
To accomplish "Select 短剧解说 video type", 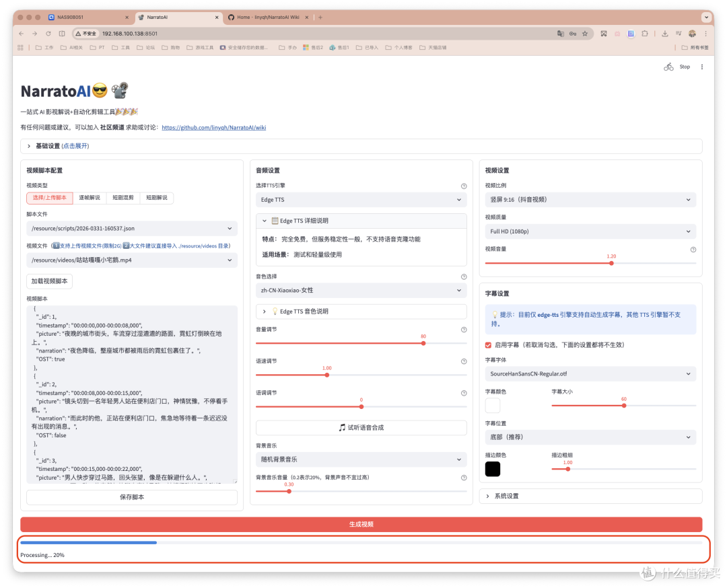I will tap(157, 198).
